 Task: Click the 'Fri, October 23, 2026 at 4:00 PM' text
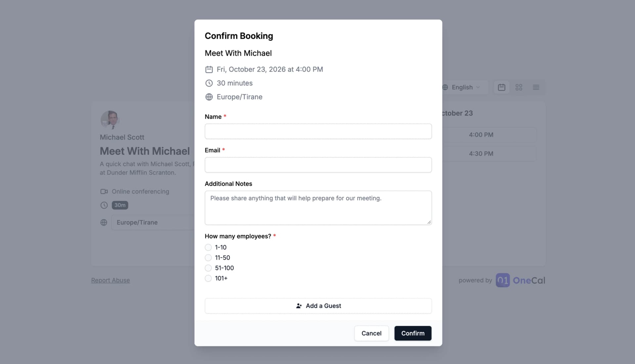click(270, 69)
